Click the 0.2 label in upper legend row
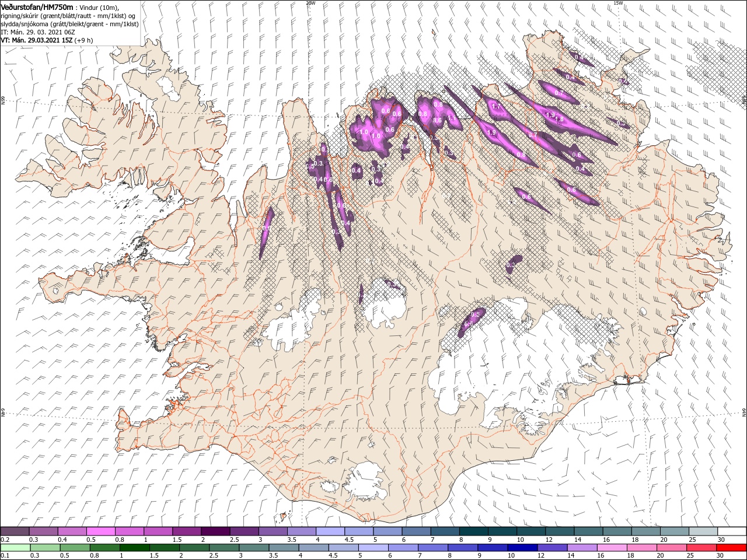The height and width of the screenshot is (560, 747). [6, 540]
